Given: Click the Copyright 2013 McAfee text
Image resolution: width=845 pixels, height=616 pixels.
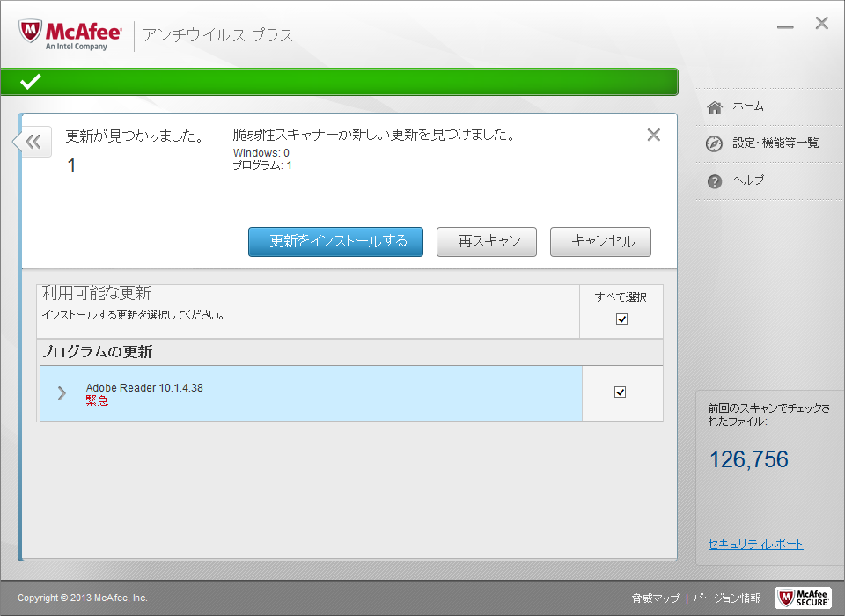Looking at the screenshot, I should 83,598.
